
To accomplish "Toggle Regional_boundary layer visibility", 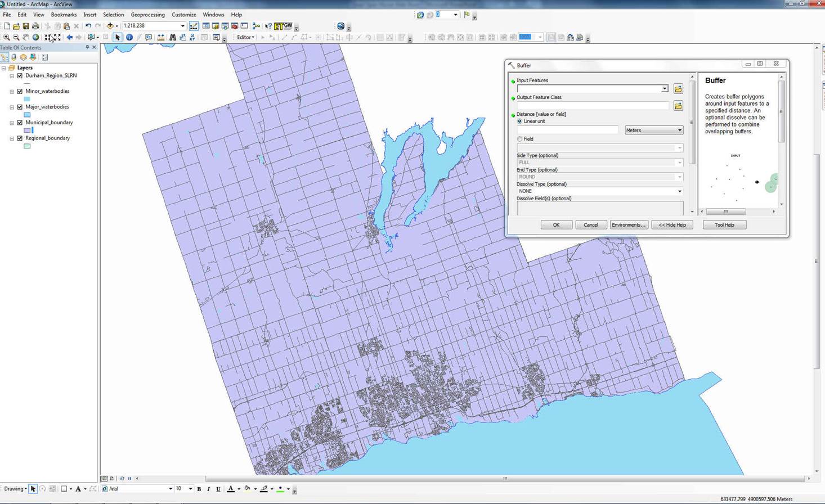I will (x=20, y=138).
